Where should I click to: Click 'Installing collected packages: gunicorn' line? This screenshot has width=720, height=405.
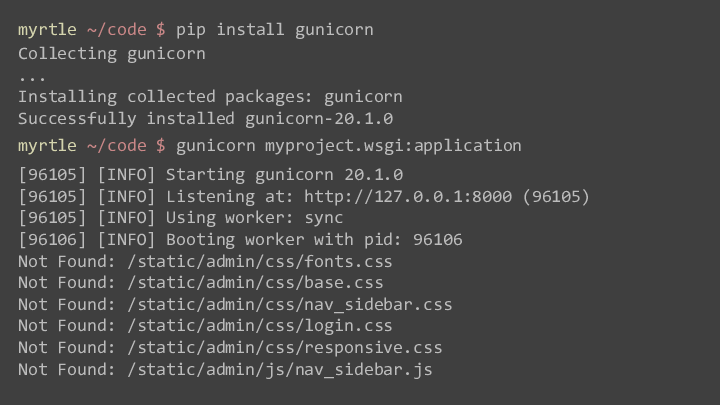coord(210,97)
